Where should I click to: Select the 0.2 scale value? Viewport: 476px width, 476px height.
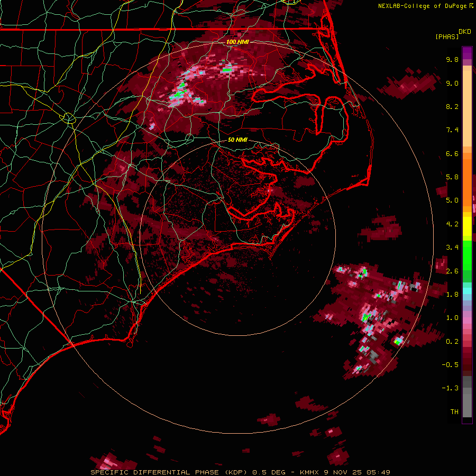click(x=452, y=342)
